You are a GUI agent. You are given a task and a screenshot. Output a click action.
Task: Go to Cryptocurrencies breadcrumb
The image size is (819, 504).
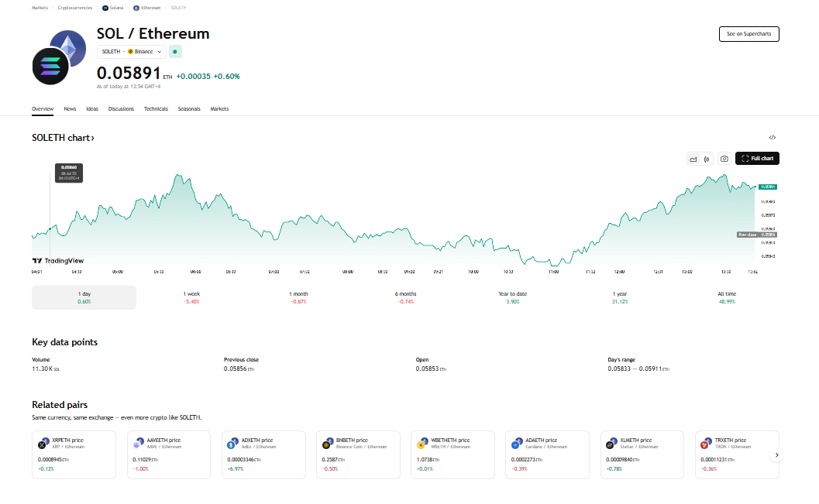75,8
